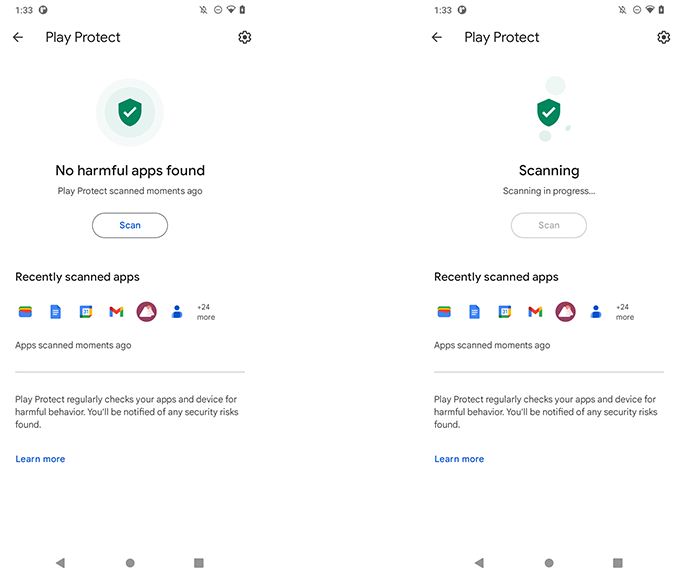The height and width of the screenshot is (578, 679).
Task: Click the greyed-out Scan button on Scanning screen
Action: pyautogui.click(x=549, y=225)
